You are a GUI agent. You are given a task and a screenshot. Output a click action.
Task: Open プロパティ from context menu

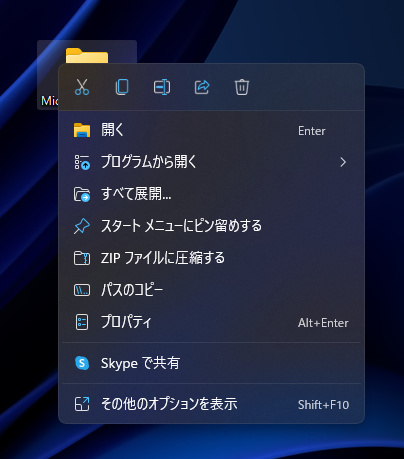[x=211, y=322]
